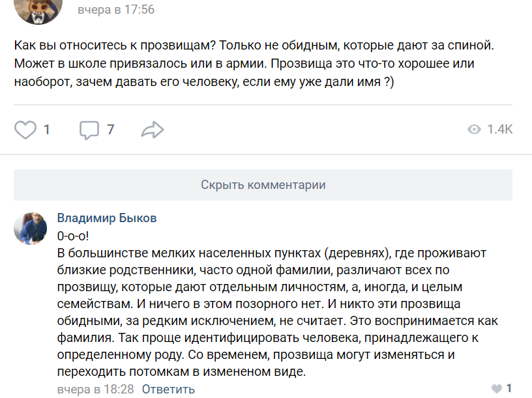Reply to the comment via "Ответить"
Viewport: 532px width, 398px height.
168,390
